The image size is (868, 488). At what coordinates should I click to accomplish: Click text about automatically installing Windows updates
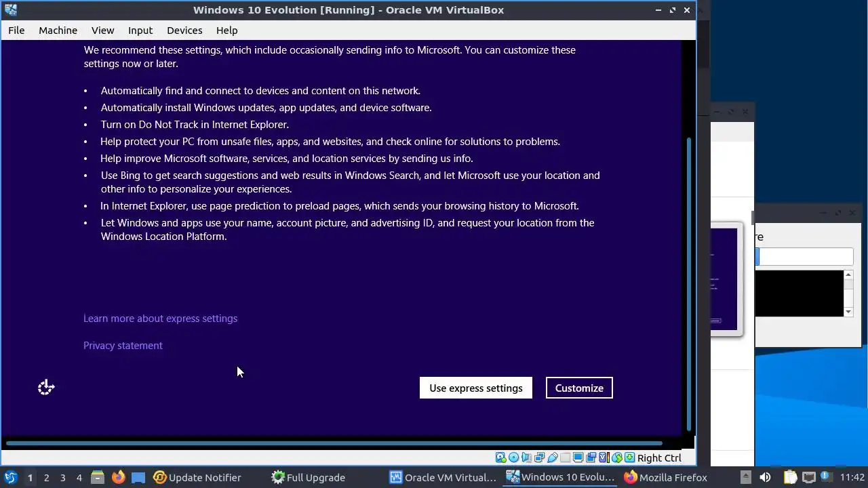coord(266,107)
